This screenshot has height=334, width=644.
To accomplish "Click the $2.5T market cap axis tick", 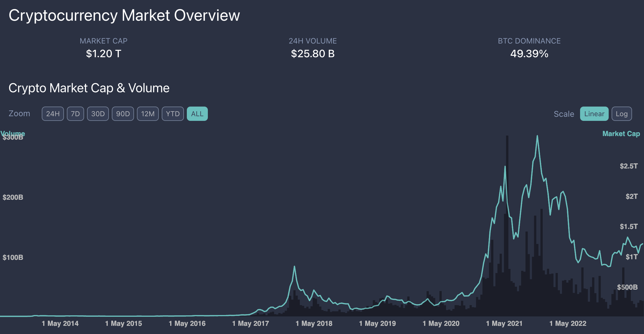I will [x=629, y=166].
